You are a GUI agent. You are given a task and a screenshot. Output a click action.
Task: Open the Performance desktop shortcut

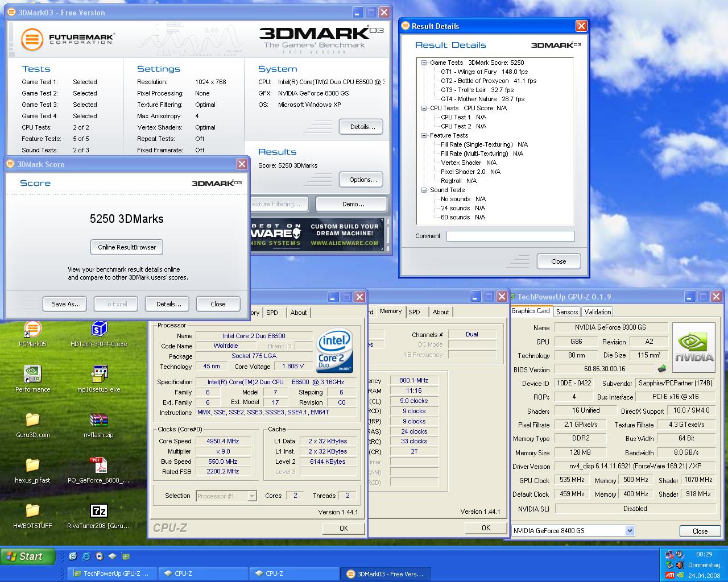click(32, 379)
